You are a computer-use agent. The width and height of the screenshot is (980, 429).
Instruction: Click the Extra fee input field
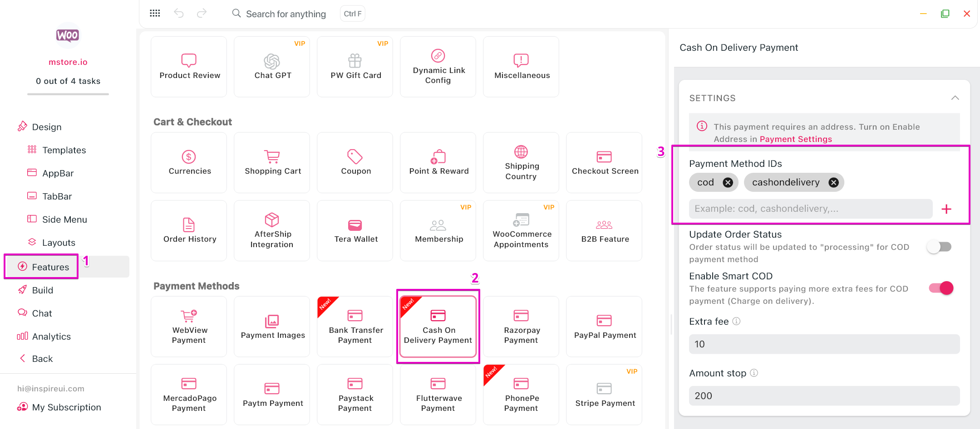(x=823, y=344)
